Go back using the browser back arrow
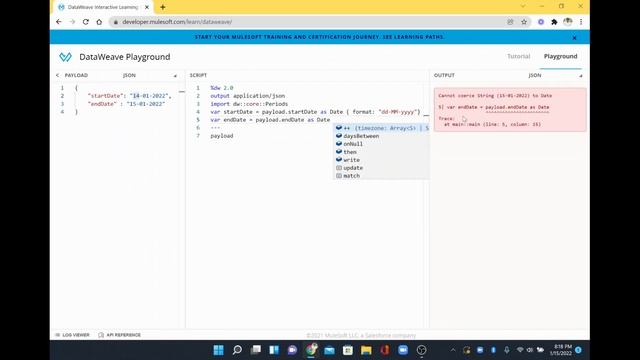This screenshot has height=360, width=640. [x=59, y=22]
